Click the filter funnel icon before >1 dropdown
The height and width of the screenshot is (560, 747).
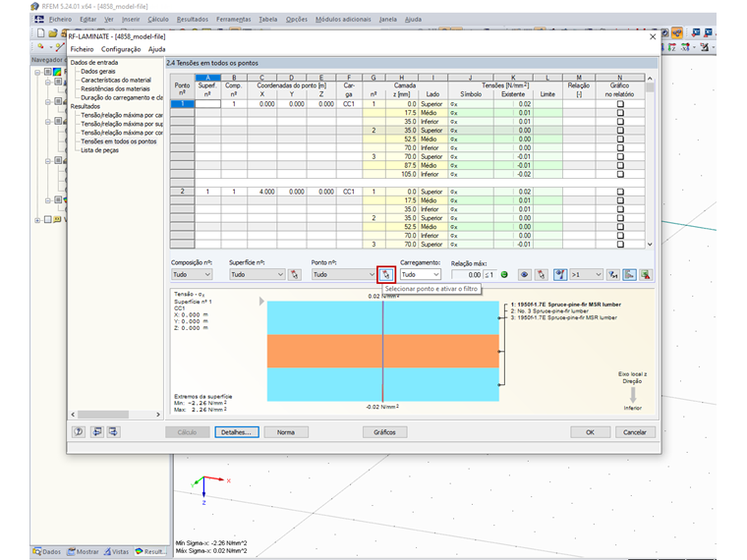coord(560,275)
